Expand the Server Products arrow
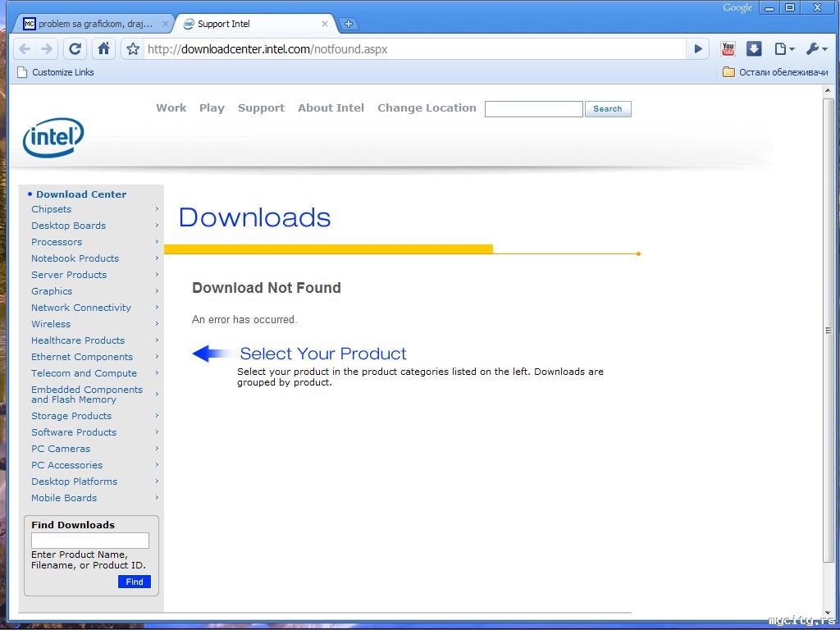The image size is (840, 630). pyautogui.click(x=157, y=274)
